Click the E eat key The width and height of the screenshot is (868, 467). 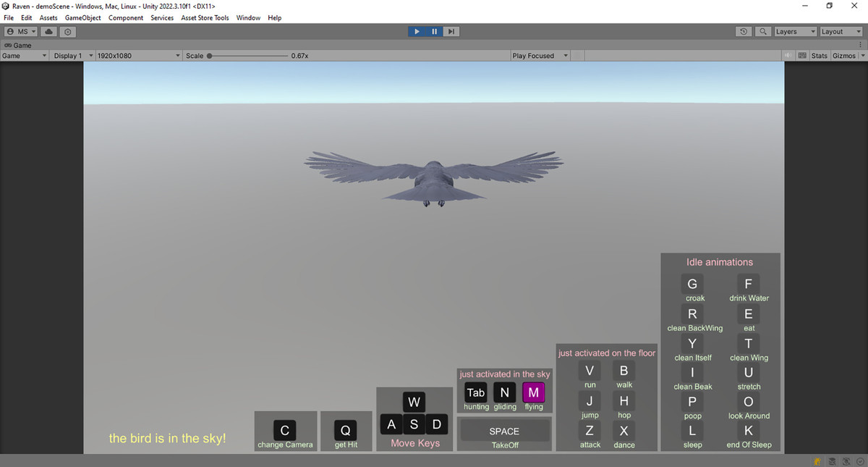[x=749, y=314]
